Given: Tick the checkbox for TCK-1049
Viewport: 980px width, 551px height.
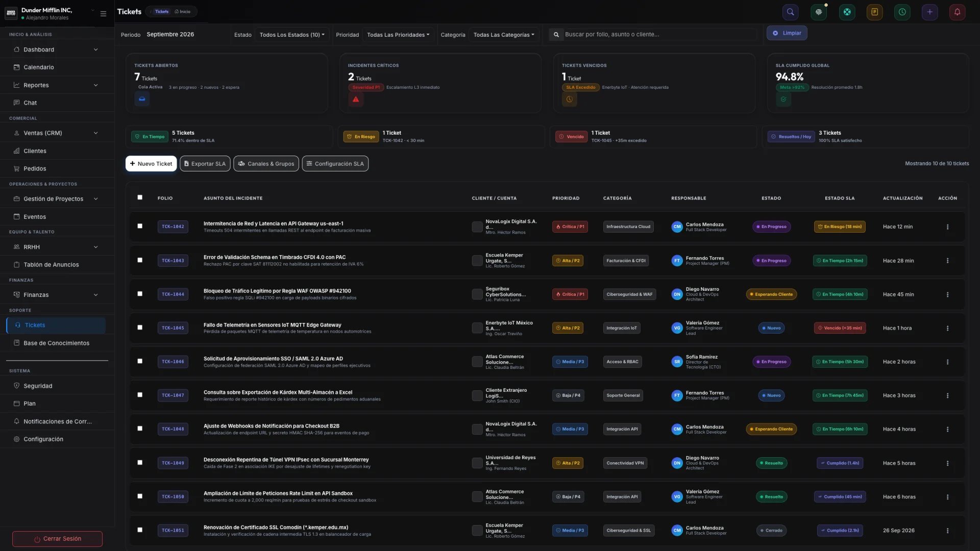Looking at the screenshot, I should (140, 463).
